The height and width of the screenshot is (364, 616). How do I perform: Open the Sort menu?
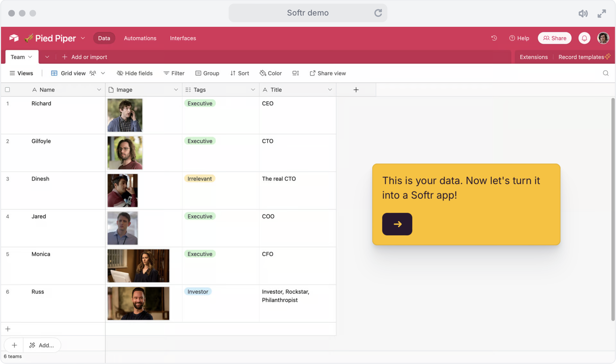[x=240, y=73]
